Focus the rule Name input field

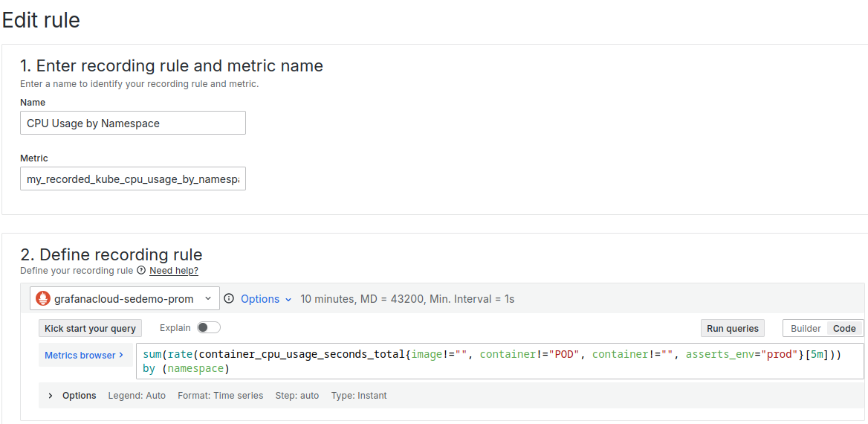pyautogui.click(x=132, y=123)
